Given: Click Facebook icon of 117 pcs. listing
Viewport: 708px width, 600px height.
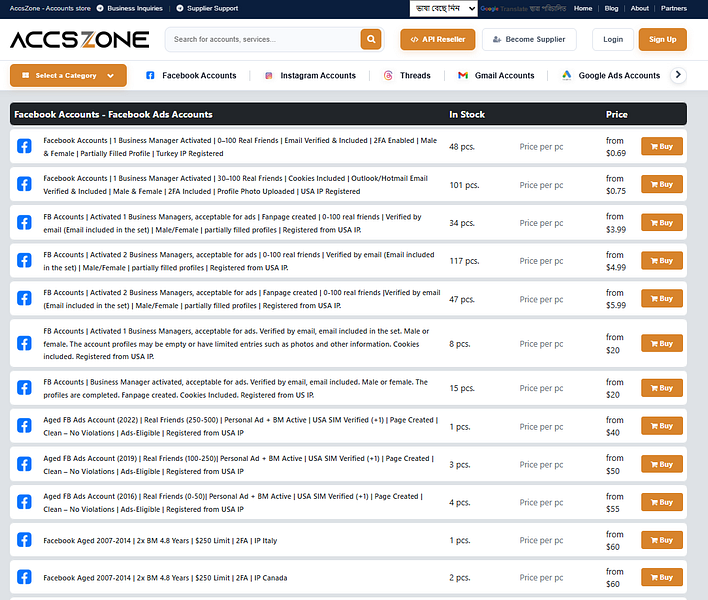Looking at the screenshot, I should point(24,260).
